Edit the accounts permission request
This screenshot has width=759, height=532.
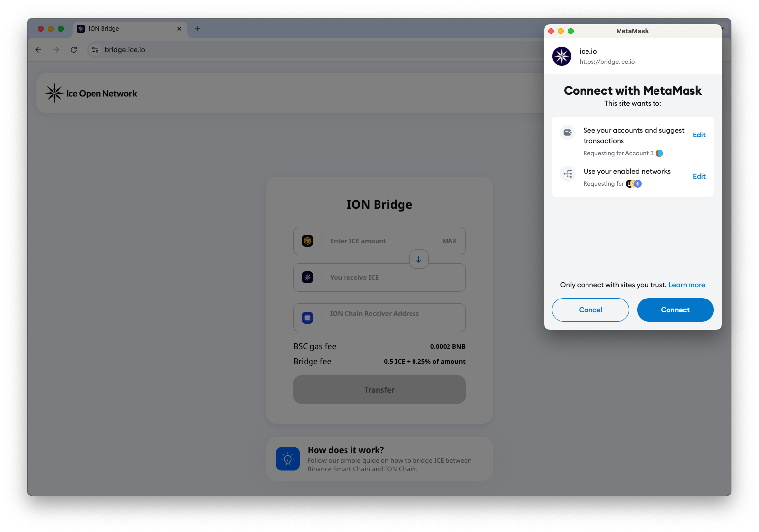[x=699, y=135]
